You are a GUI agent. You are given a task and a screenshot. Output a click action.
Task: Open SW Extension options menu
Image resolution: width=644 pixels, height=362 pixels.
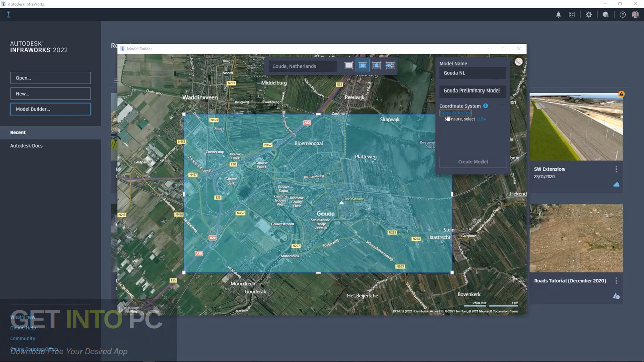pyautogui.click(x=616, y=169)
